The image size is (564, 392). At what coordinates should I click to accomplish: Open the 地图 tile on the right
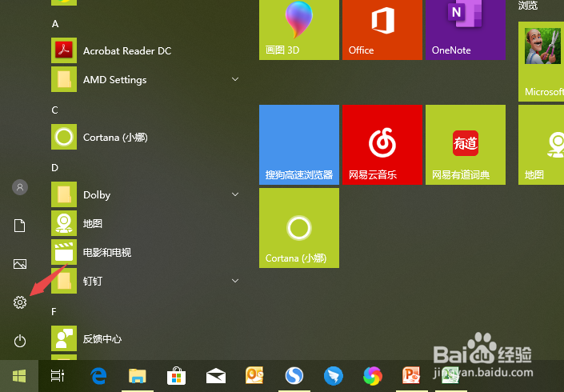click(542, 145)
